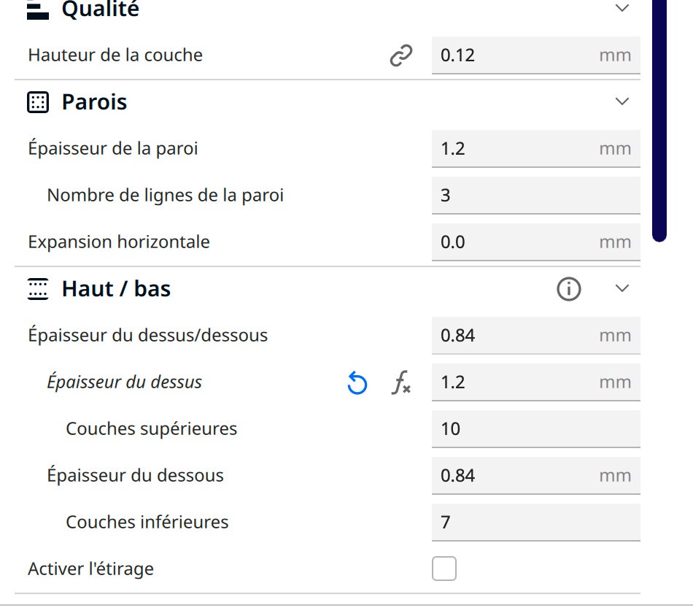The height and width of the screenshot is (616, 693).
Task: Reset Épaisseur du dessus with revert arrow
Action: point(357,383)
